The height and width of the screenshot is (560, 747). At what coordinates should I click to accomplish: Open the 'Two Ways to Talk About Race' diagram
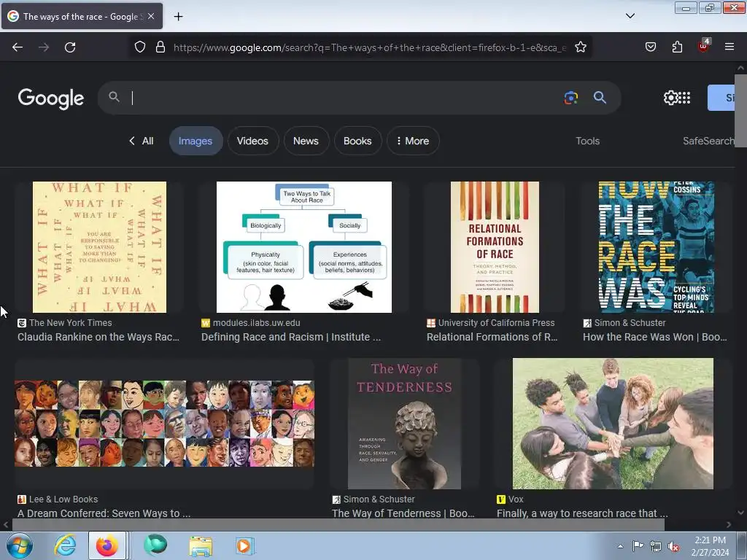[x=304, y=247]
